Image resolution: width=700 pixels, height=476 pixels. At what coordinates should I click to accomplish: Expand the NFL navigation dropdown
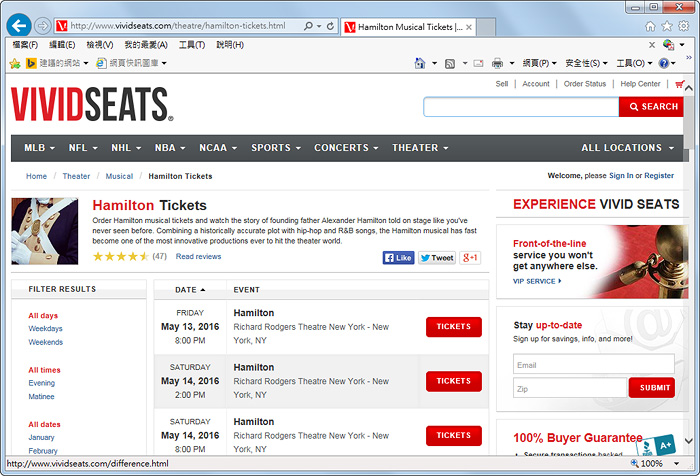coord(83,148)
